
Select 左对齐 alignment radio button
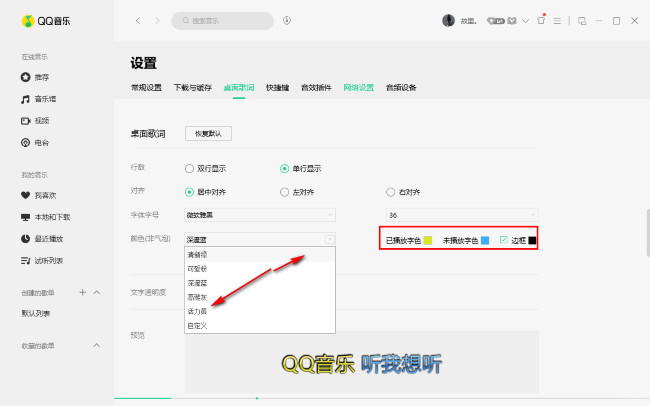[x=285, y=192]
